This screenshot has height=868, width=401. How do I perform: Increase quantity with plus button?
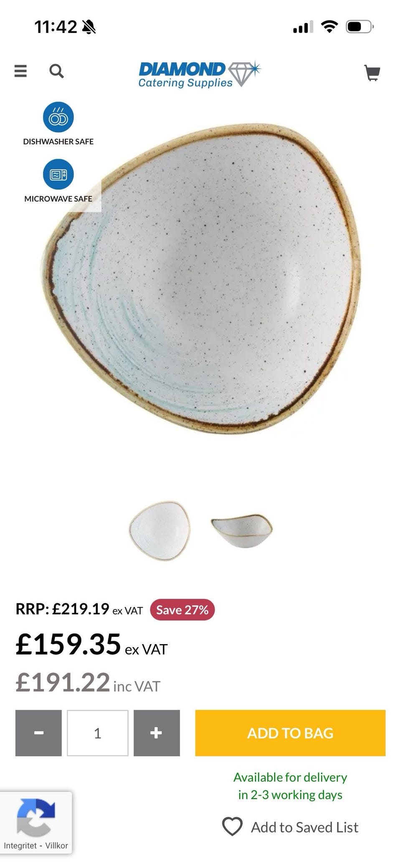click(157, 733)
